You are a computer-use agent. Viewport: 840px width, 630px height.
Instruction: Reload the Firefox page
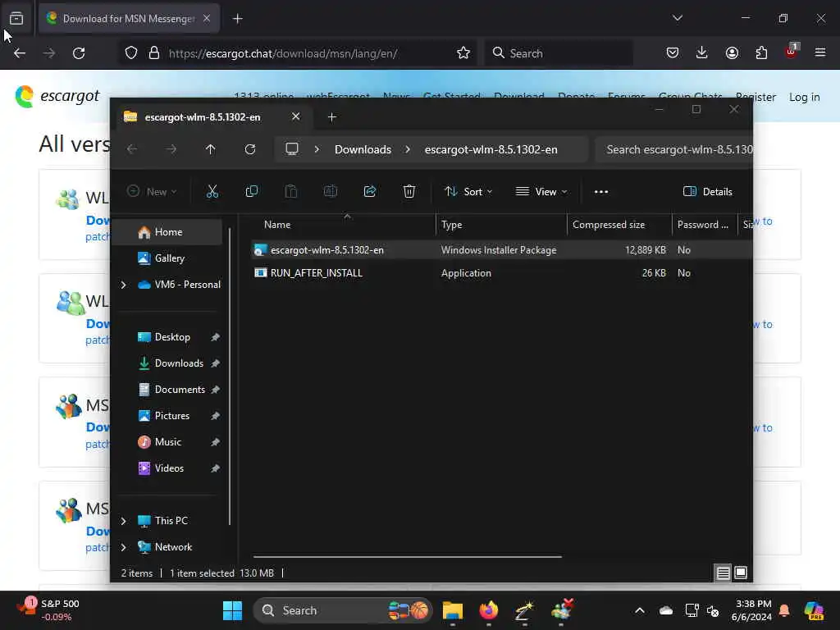click(79, 53)
